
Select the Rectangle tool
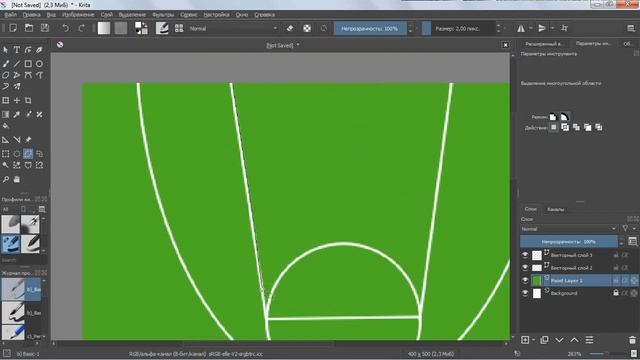[x=28, y=64]
